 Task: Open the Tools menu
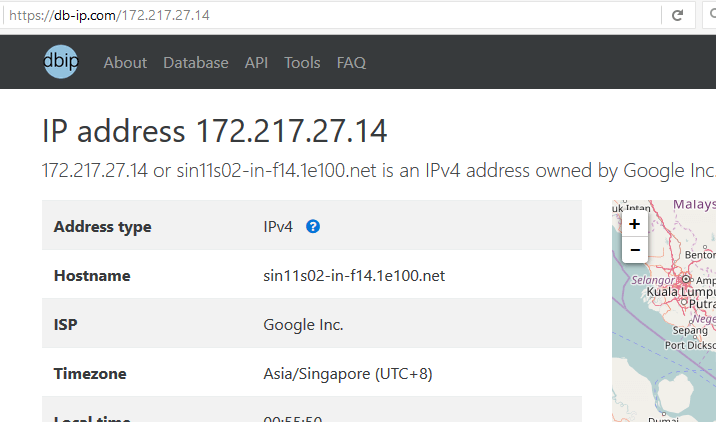click(302, 63)
